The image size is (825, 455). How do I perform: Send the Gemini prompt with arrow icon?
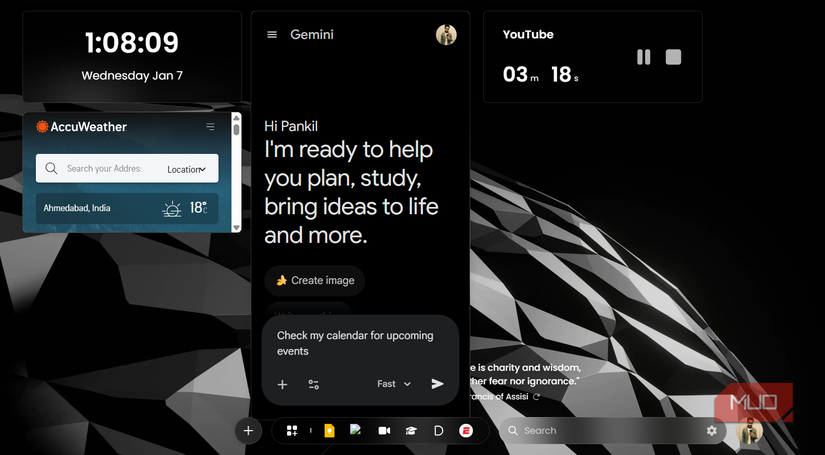point(437,384)
